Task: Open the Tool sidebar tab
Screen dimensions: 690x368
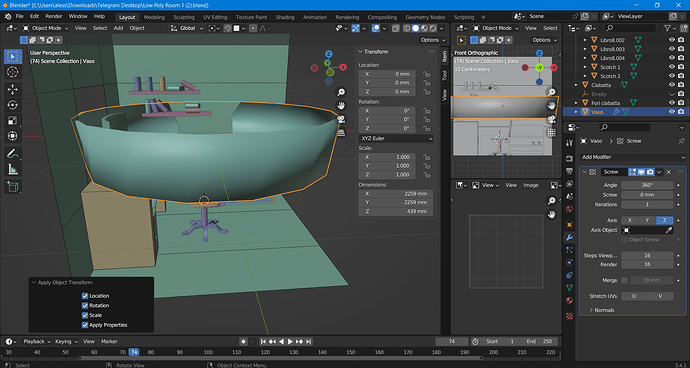Action: 444,76
